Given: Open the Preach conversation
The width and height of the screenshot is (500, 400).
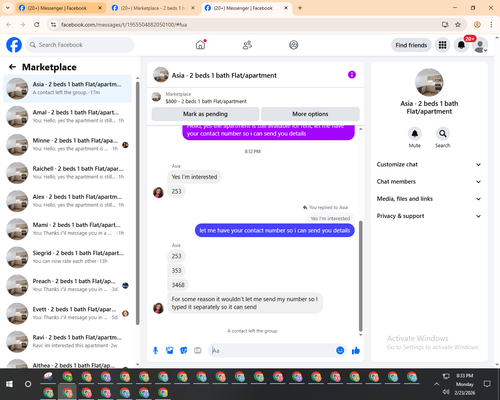Looking at the screenshot, I should point(67,285).
